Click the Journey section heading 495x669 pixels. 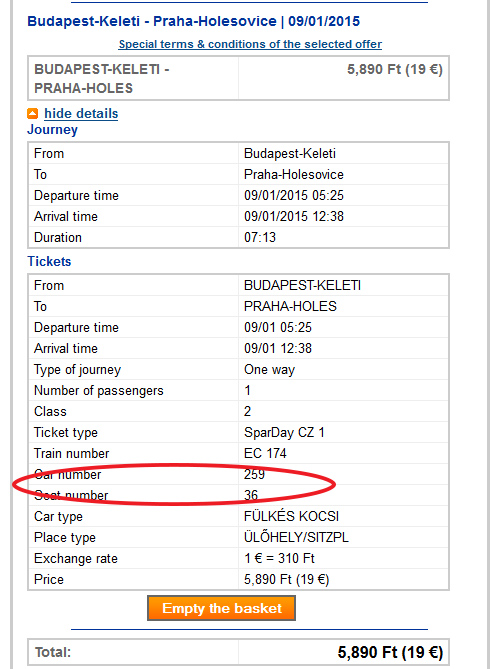click(x=52, y=130)
